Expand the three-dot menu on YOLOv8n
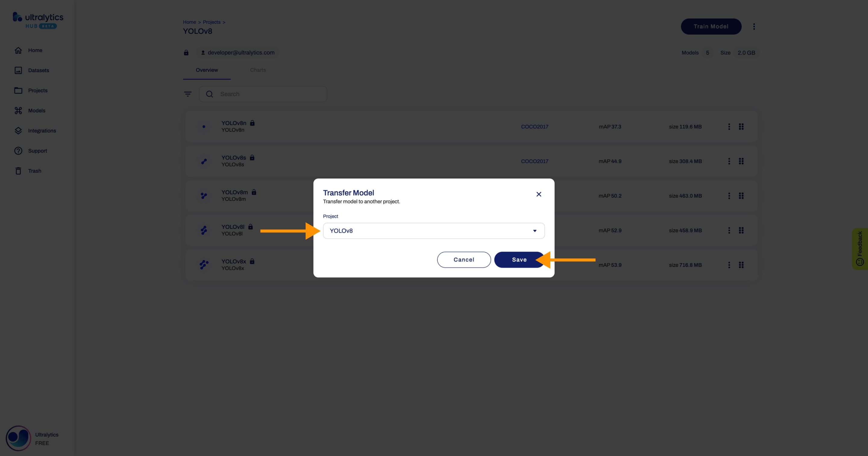 [x=729, y=126]
